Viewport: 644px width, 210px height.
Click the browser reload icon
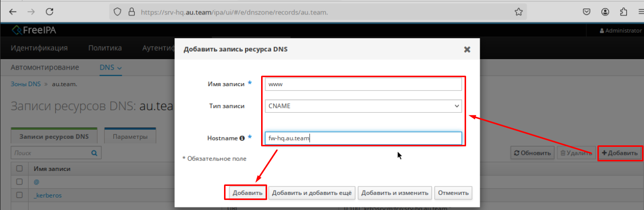(50, 11)
